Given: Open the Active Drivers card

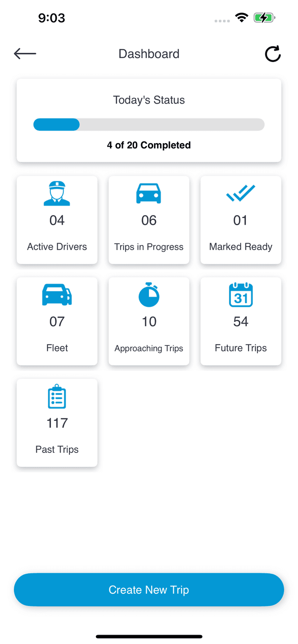Looking at the screenshot, I should click(x=57, y=220).
